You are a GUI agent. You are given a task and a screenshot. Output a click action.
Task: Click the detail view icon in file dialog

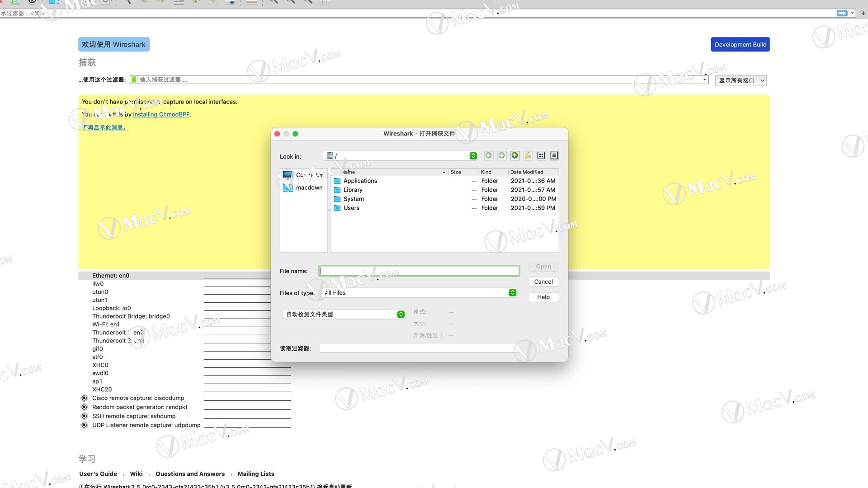point(553,155)
